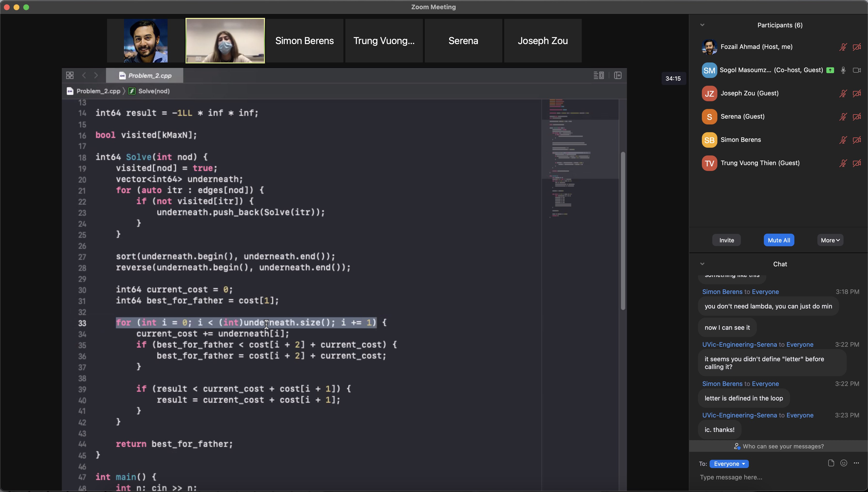868x492 pixels.
Task: Open the More options dropdown
Action: click(830, 240)
